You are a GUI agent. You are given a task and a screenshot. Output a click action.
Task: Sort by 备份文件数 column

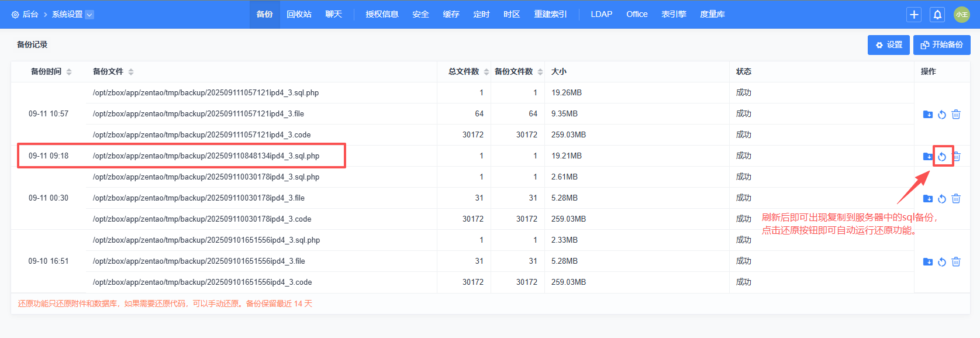click(x=540, y=72)
